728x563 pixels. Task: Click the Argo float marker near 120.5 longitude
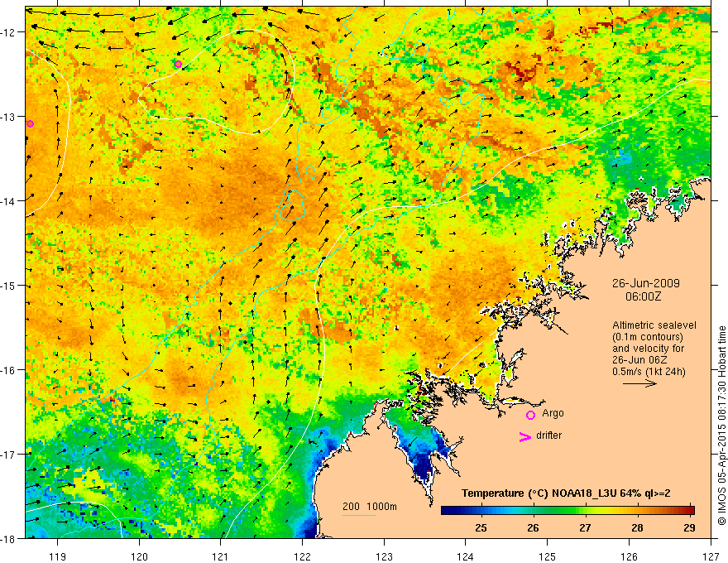179,64
